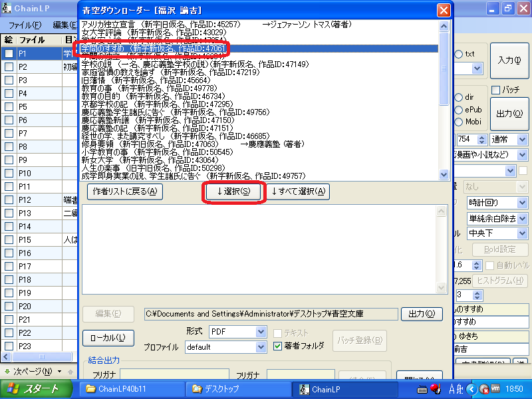Open the 漫画や小説など dropdown
Image resolution: width=532 pixels, height=399 pixels.
522,155
